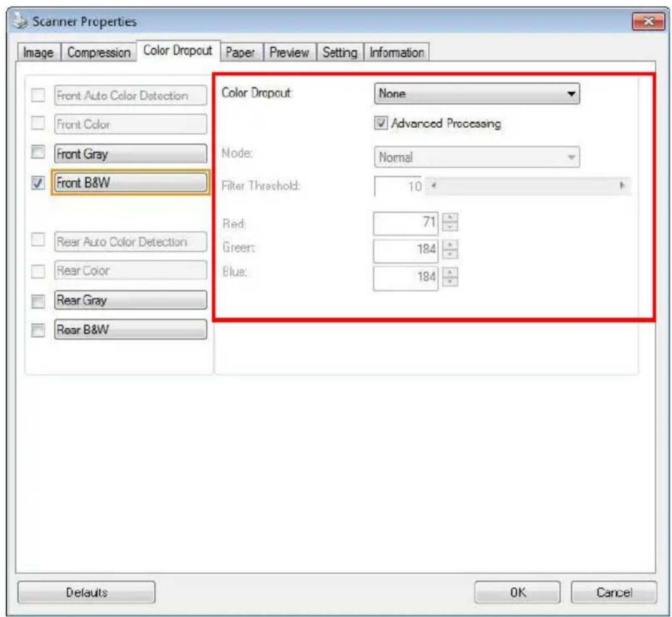Decrease the Blue value with down arrow

(x=450, y=282)
